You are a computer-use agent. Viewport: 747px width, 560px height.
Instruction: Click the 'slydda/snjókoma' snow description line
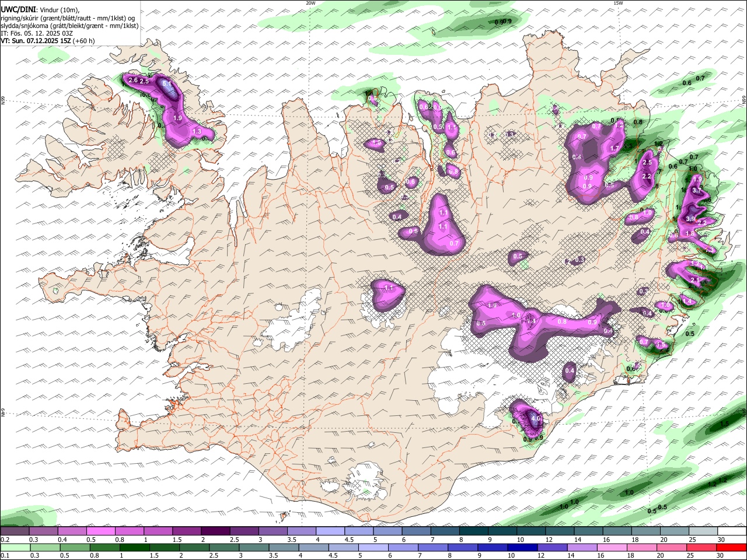[x=70, y=26]
